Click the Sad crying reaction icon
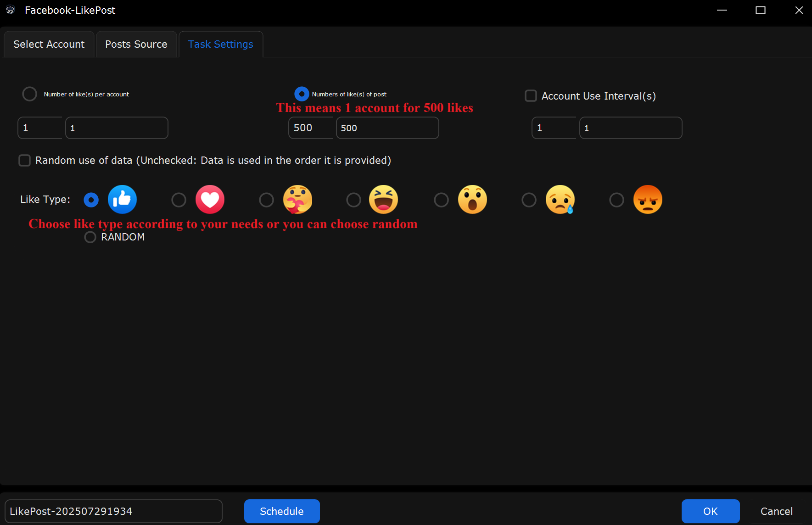 pyautogui.click(x=560, y=200)
